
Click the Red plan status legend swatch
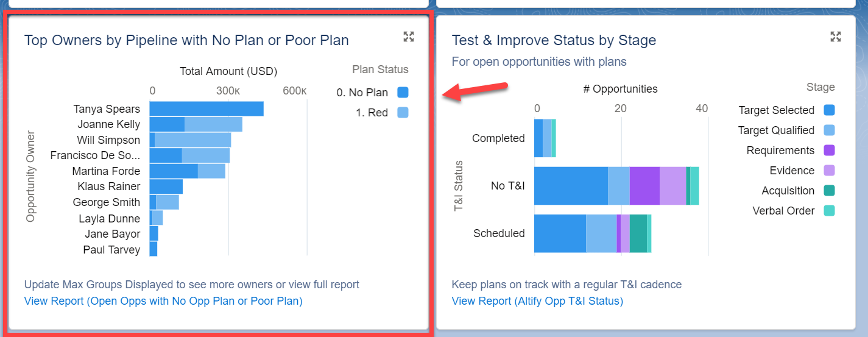403,112
